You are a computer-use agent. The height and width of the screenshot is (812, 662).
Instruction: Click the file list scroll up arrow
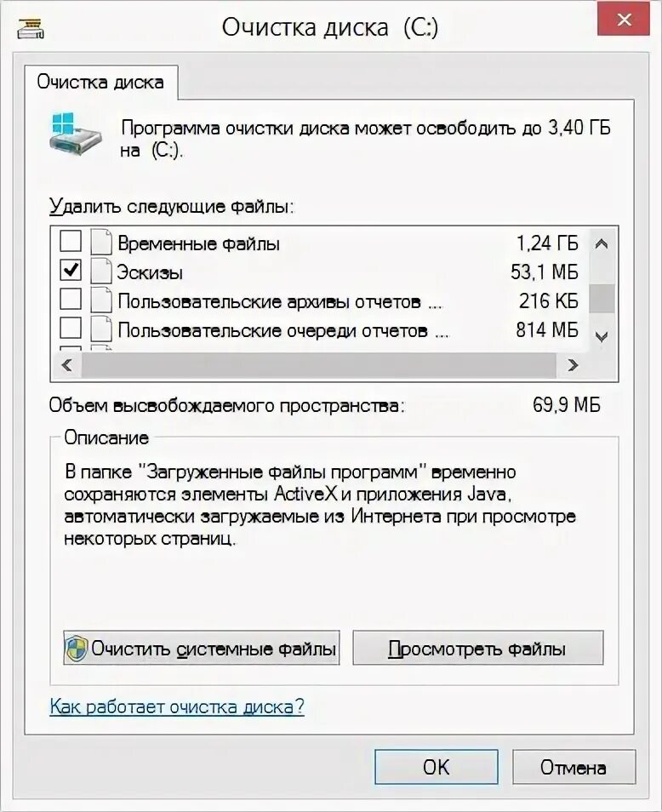[x=602, y=243]
